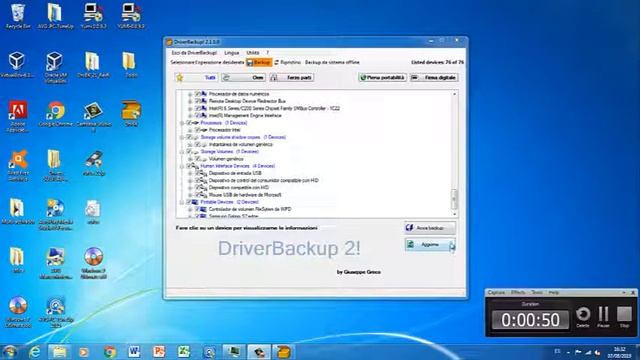Click the device list vertical scrollbar thumb
This screenshot has width=640, height=360.
point(454,199)
